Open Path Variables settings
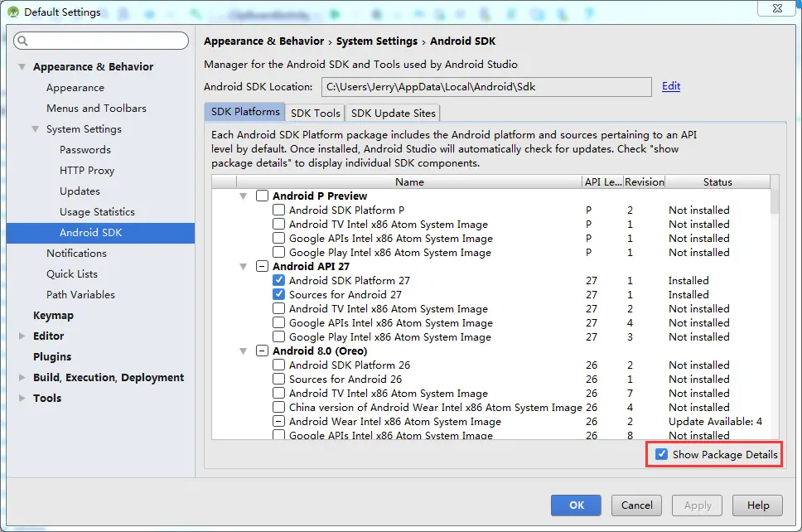This screenshot has width=802, height=532. [81, 295]
